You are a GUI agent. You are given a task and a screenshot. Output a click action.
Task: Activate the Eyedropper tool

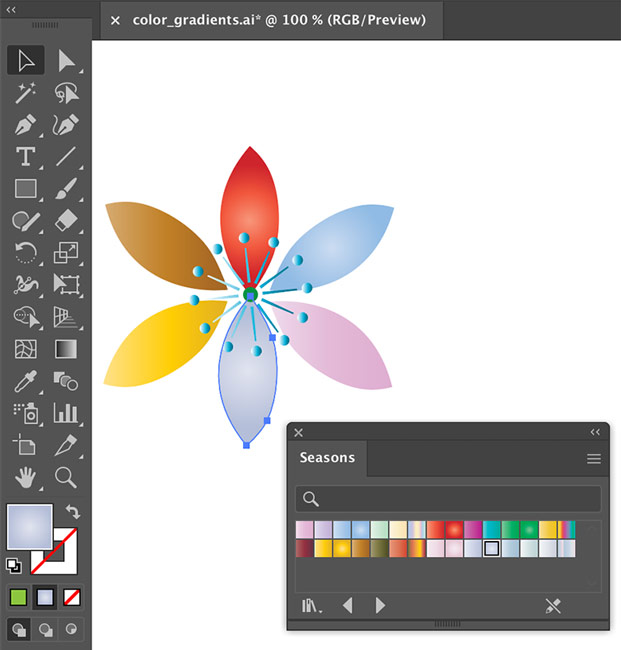pyautogui.click(x=26, y=381)
